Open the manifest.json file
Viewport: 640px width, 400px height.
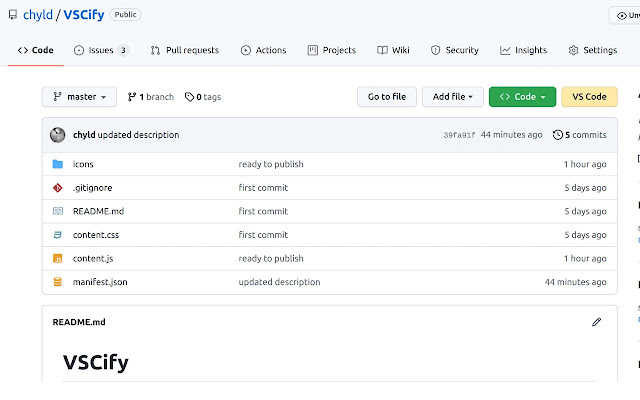click(100, 282)
